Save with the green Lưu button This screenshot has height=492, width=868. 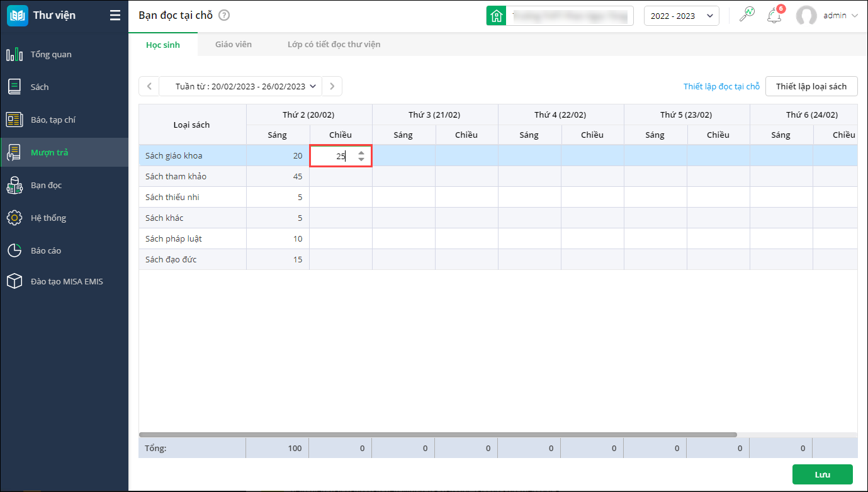[822, 474]
